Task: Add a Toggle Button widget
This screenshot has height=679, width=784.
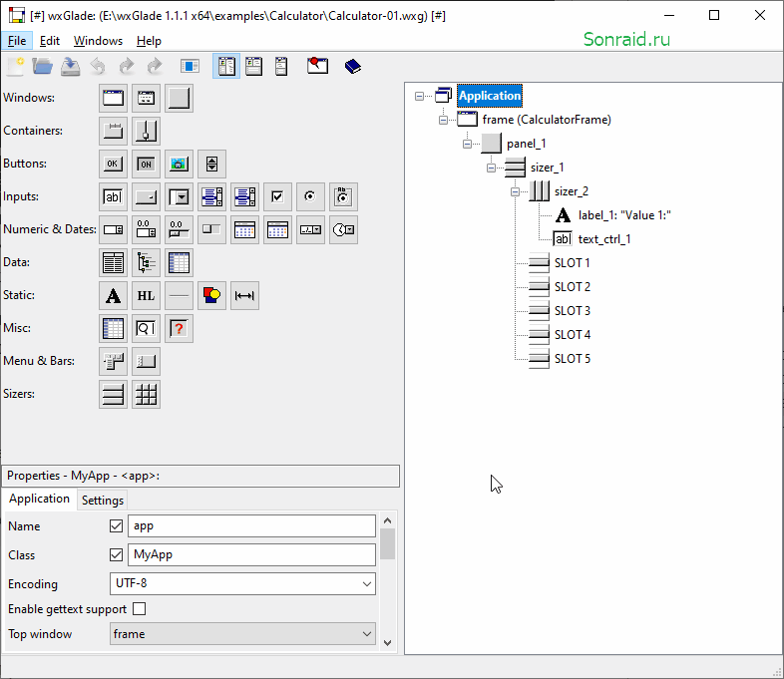Action: pos(146,164)
